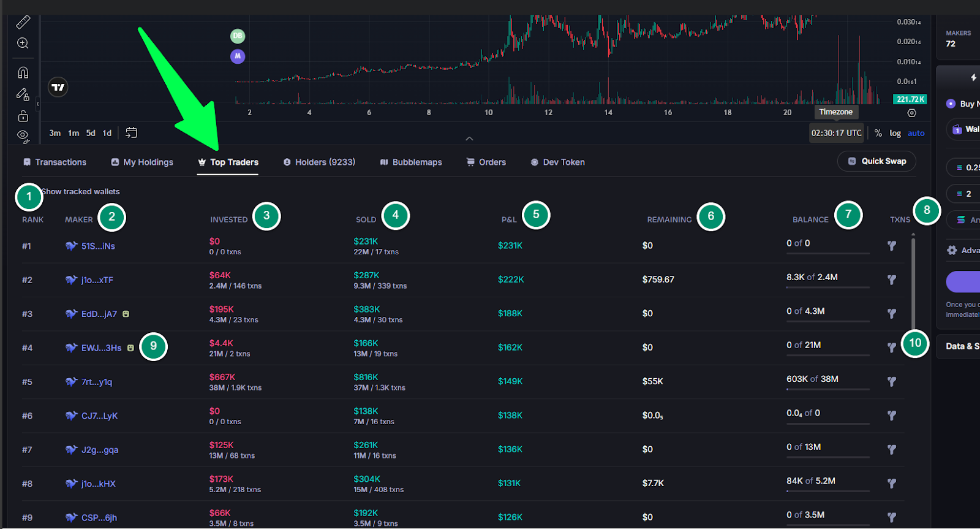Open the go-to-date calendar icon
Viewport: 980px width, 529px height.
coord(131,132)
